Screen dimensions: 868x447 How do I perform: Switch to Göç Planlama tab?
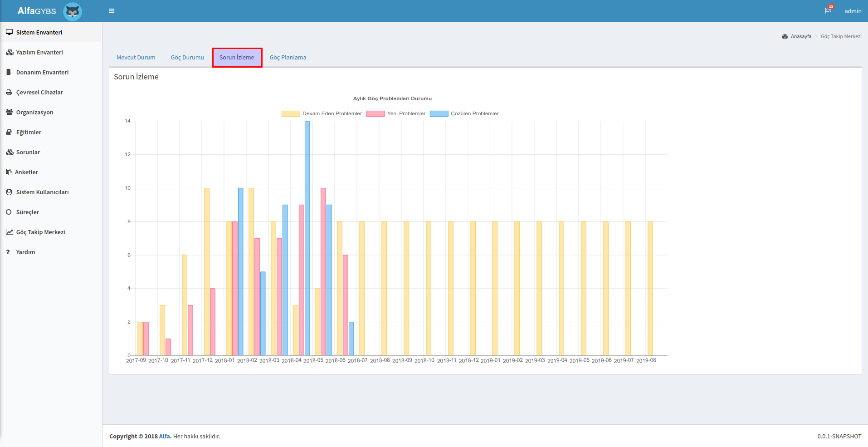288,57
